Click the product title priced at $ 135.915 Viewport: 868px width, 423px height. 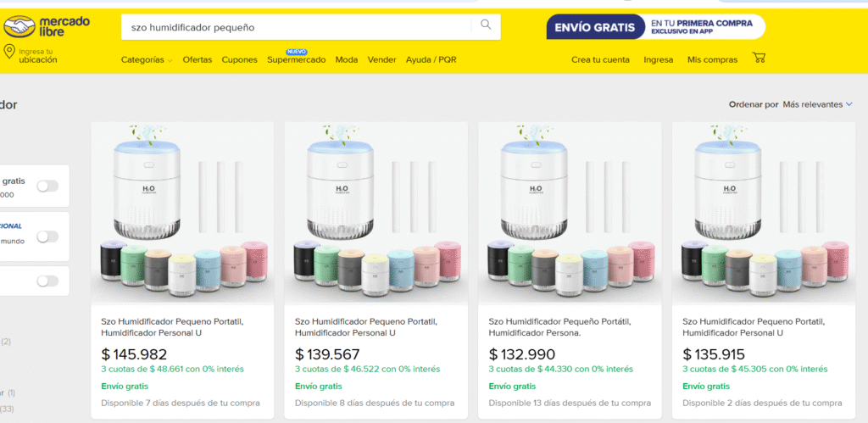click(x=751, y=327)
